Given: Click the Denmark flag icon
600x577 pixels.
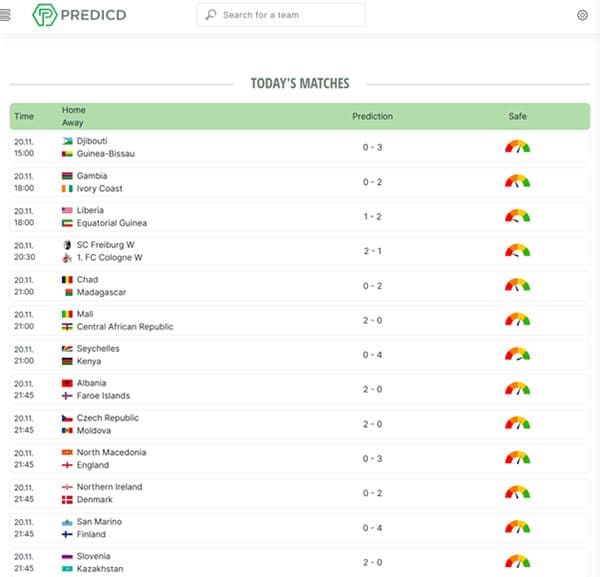Looking at the screenshot, I should point(67,500).
